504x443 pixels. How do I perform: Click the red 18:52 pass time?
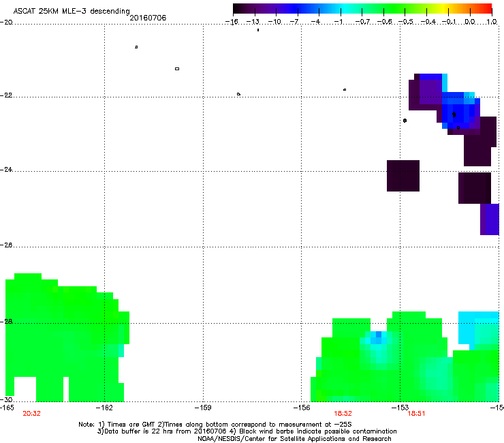343,414
